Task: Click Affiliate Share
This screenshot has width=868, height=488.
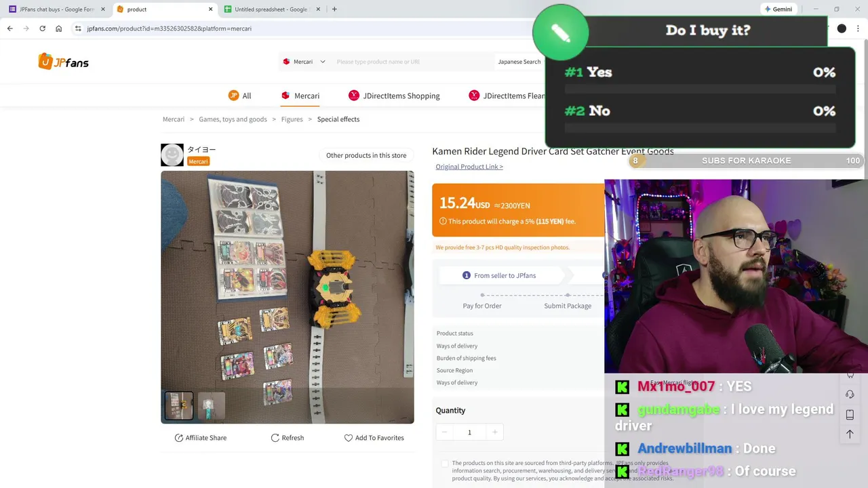Action: [201, 438]
